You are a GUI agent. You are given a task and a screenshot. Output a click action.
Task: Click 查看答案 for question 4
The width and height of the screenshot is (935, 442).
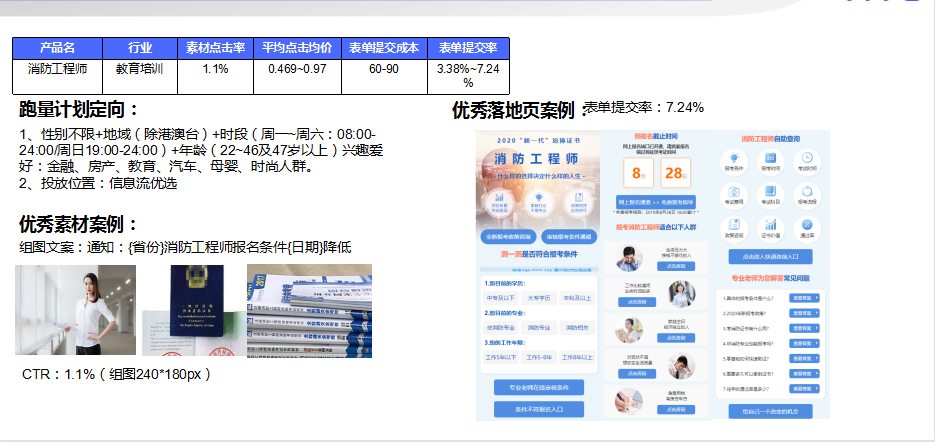[804, 343]
